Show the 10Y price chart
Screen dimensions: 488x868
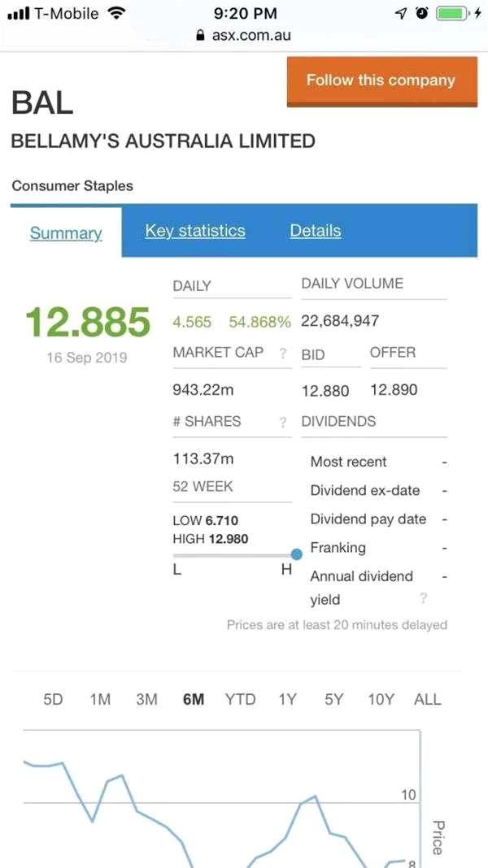[x=381, y=700]
